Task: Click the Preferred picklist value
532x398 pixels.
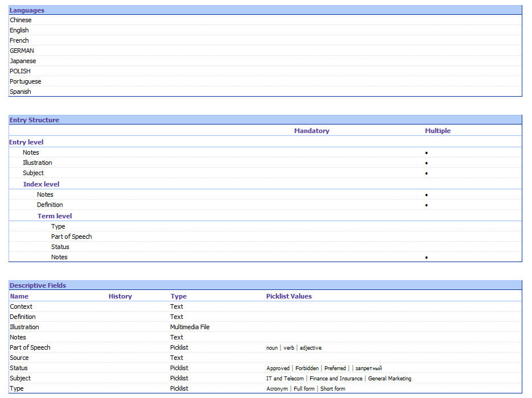Action: pos(335,368)
